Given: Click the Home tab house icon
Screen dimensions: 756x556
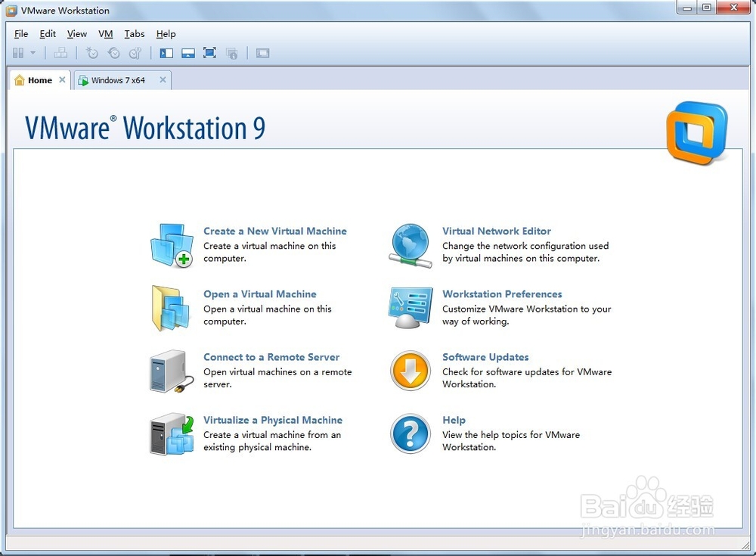Looking at the screenshot, I should (x=20, y=80).
